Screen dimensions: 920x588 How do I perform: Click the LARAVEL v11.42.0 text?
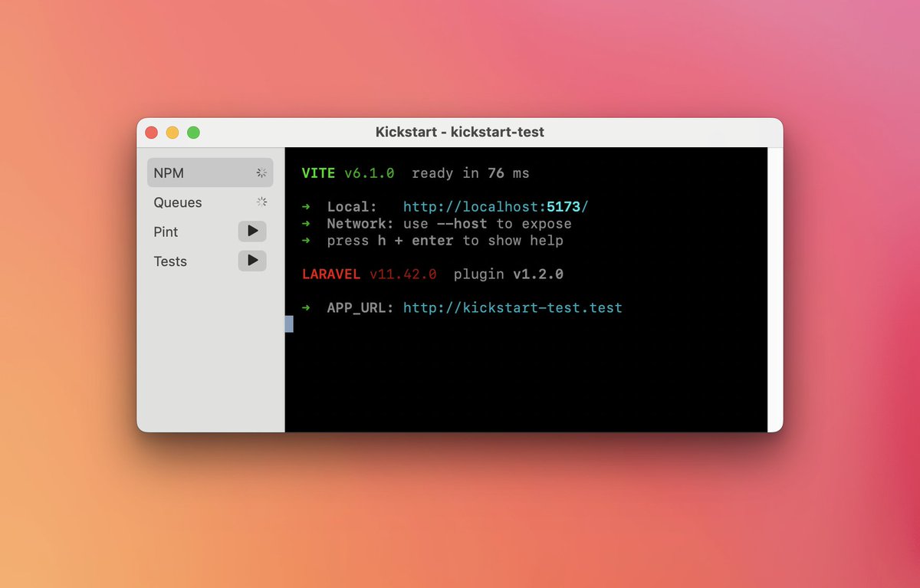click(x=370, y=274)
